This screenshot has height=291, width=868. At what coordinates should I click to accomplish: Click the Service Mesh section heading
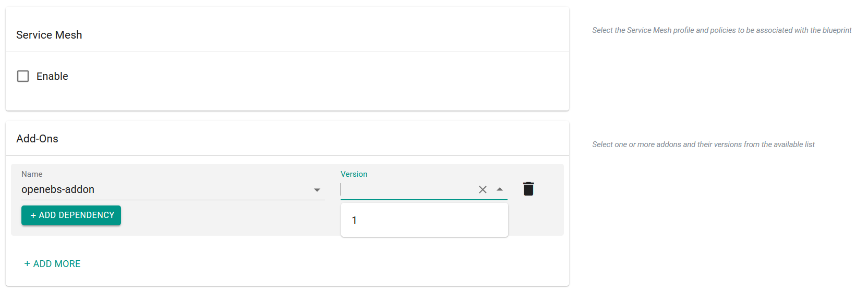click(49, 35)
